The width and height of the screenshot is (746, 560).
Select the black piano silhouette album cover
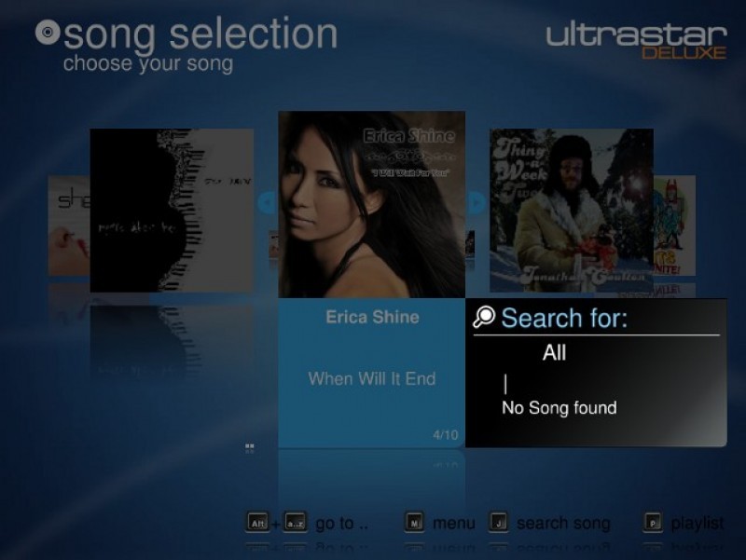click(172, 211)
